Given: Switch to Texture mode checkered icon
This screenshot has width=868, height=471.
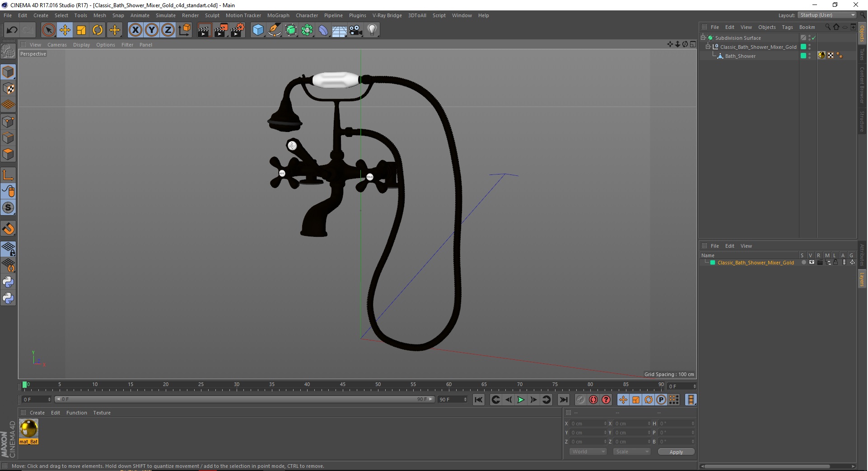Looking at the screenshot, I should (8, 89).
